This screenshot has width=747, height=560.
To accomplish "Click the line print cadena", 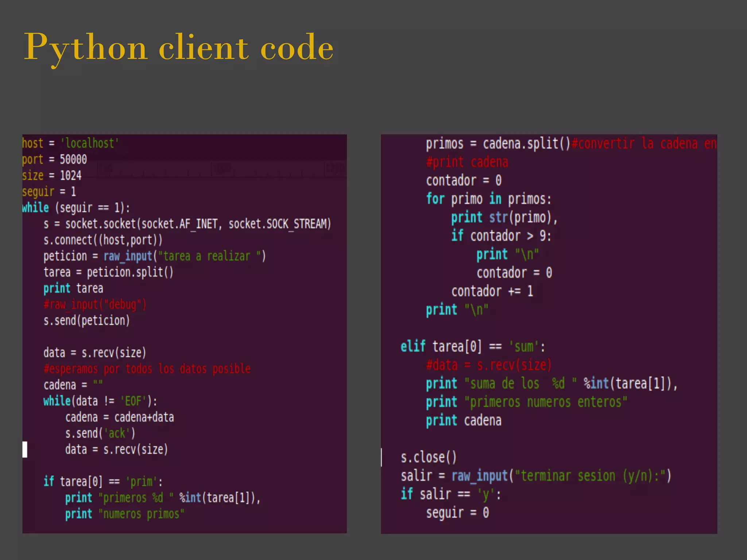I will coord(464,420).
